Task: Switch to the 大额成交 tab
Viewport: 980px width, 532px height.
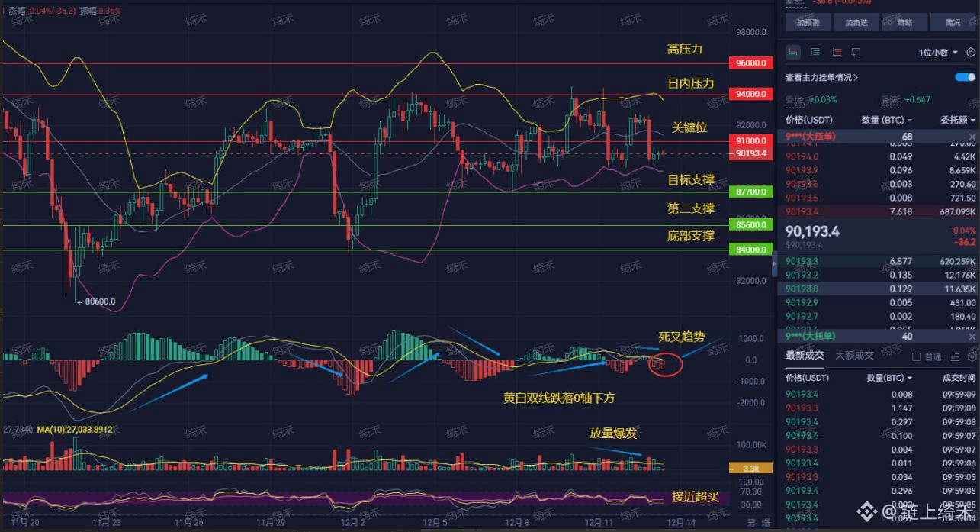Action: (855, 355)
